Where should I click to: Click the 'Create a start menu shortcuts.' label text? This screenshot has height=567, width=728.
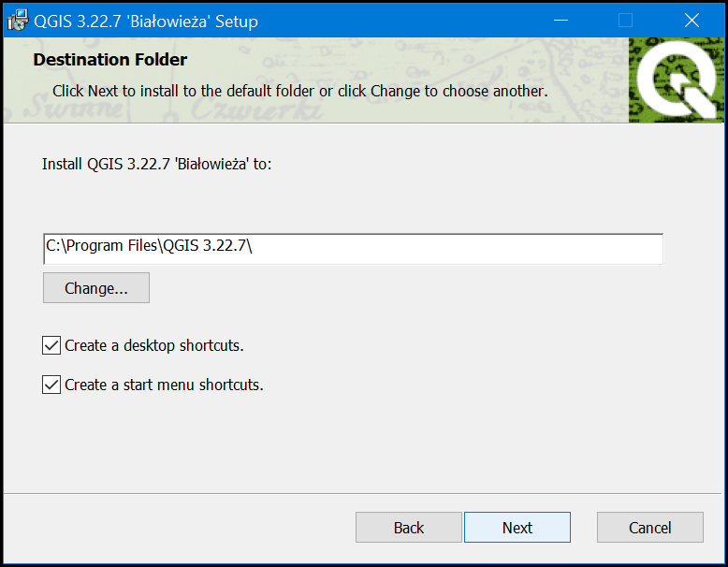click(164, 385)
